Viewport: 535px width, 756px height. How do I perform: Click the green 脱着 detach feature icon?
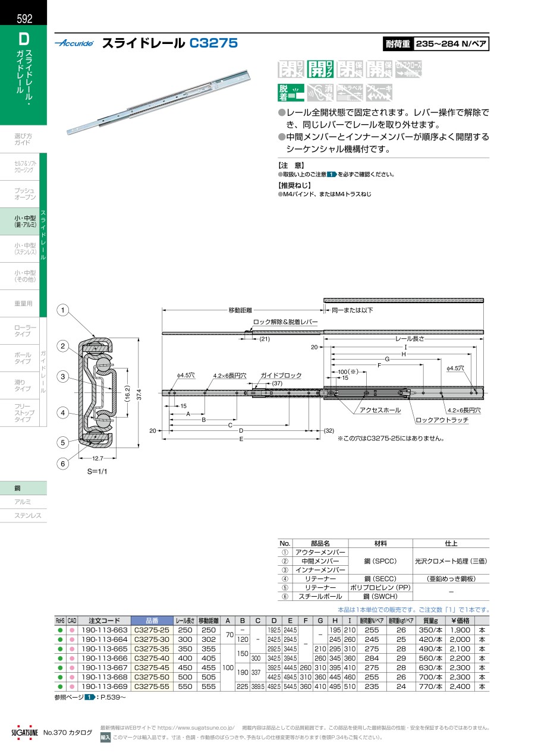[291, 92]
